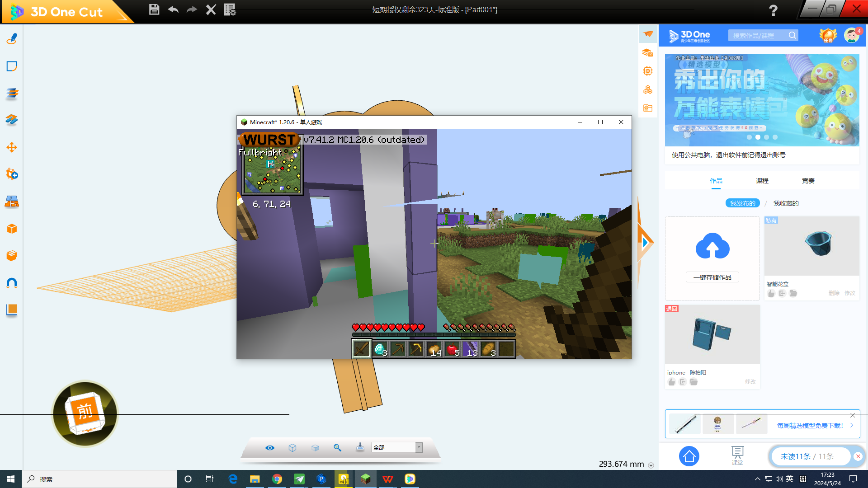
Task: Toggle wireframe cube display mode
Action: tap(292, 447)
